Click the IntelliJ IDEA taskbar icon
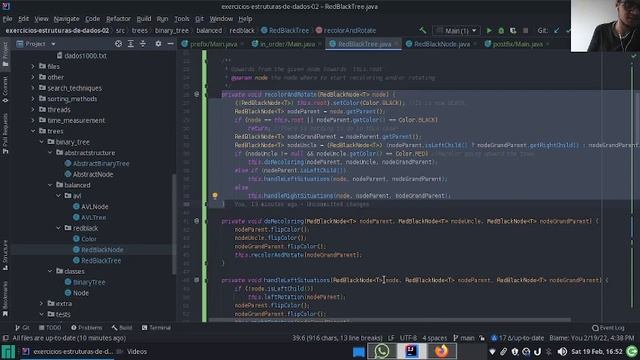The width and height of the screenshot is (640, 360). 411,351
